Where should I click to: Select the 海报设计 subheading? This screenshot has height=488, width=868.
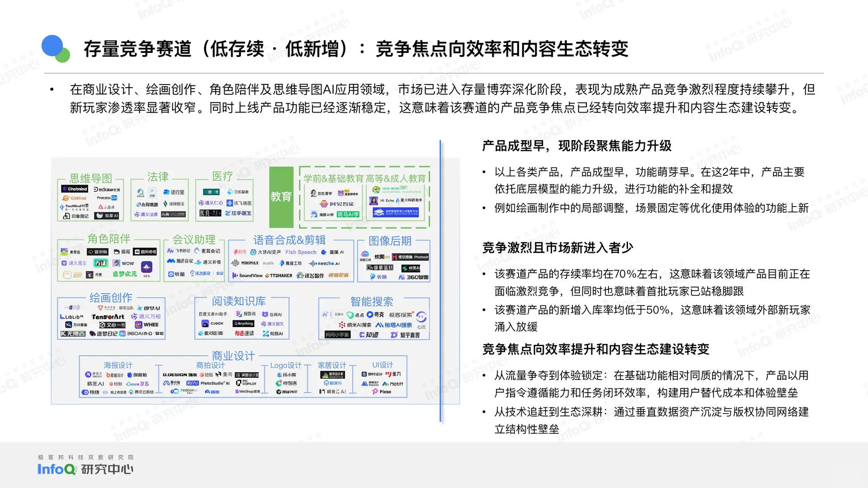[x=118, y=365]
